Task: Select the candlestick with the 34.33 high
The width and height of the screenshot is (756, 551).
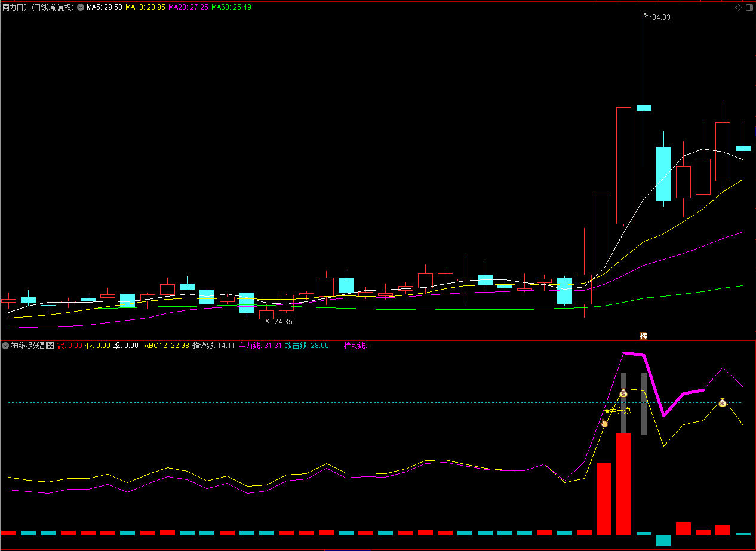Action: [x=644, y=108]
